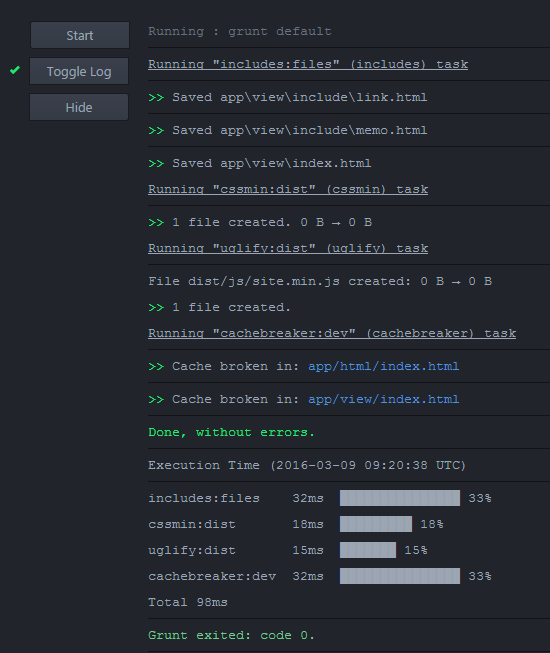Select 'Grunt exited: code 0.' message
550x653 pixels.
click(x=231, y=635)
